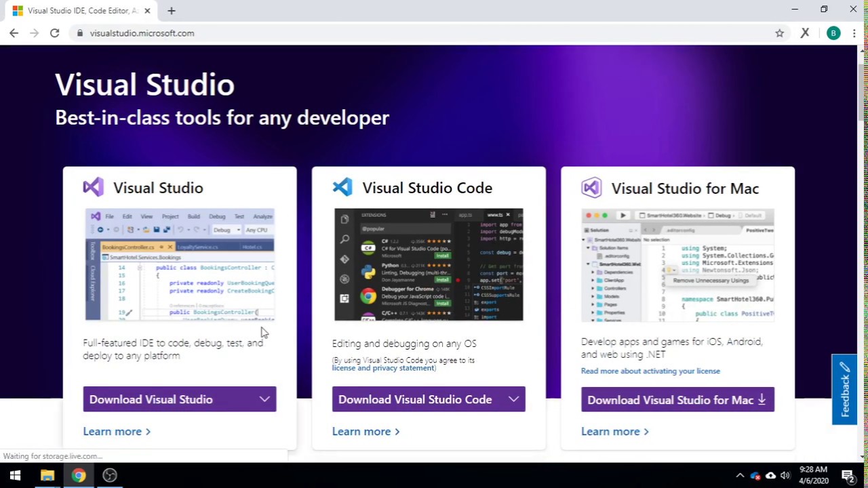The image size is (868, 488).
Task: Go back with the browser back arrow
Action: coord(14,33)
